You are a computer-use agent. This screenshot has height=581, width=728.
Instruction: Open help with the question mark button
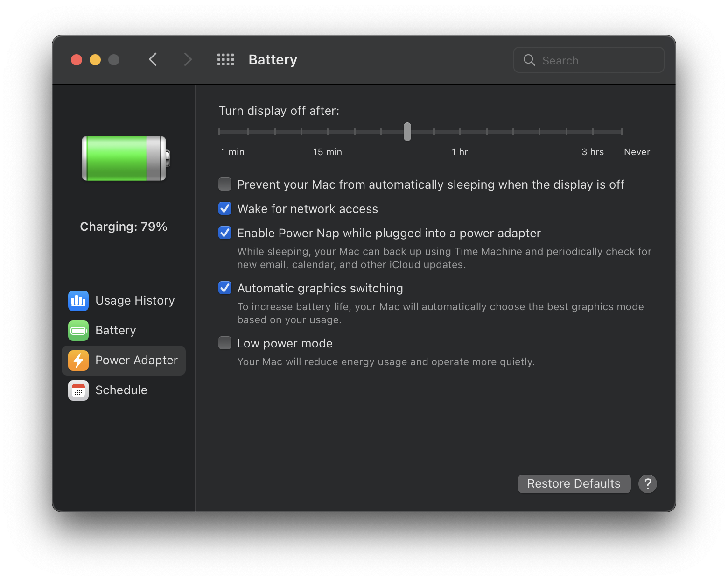click(647, 484)
